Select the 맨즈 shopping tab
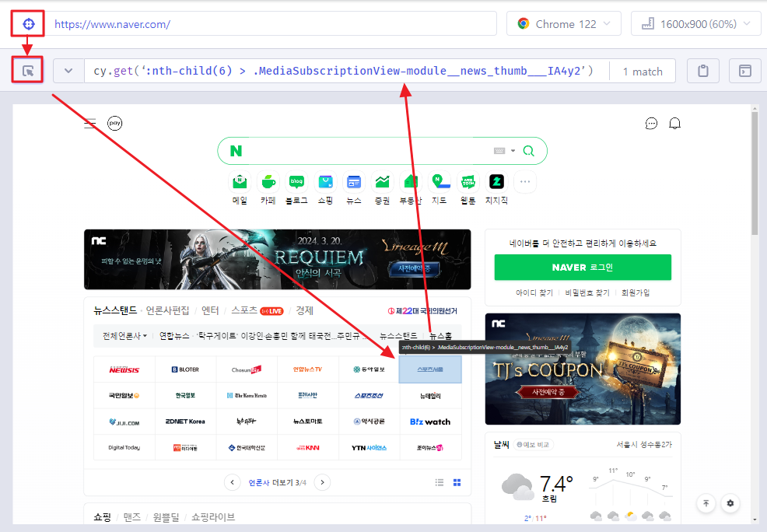Screen dimensions: 767x532 132,517
